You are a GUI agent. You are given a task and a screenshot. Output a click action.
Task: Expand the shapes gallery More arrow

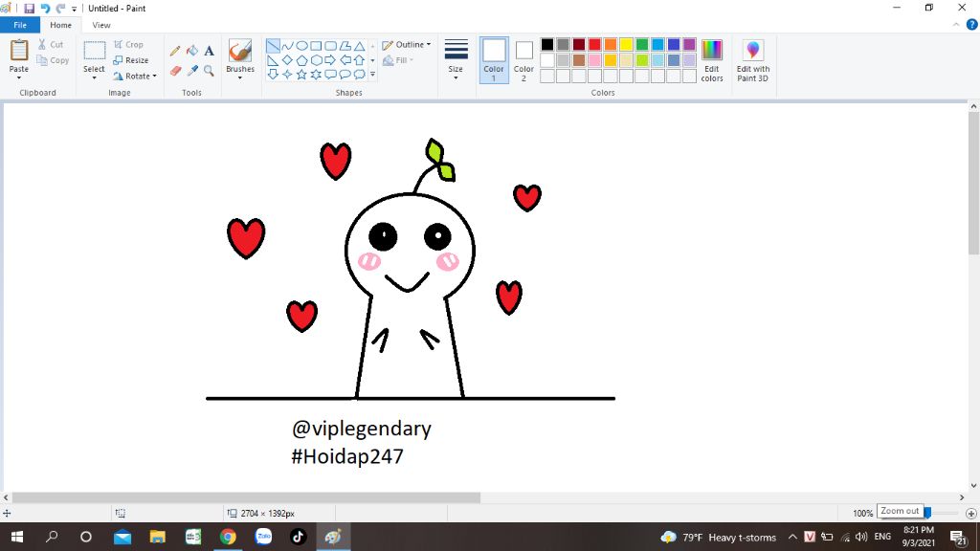pyautogui.click(x=372, y=75)
